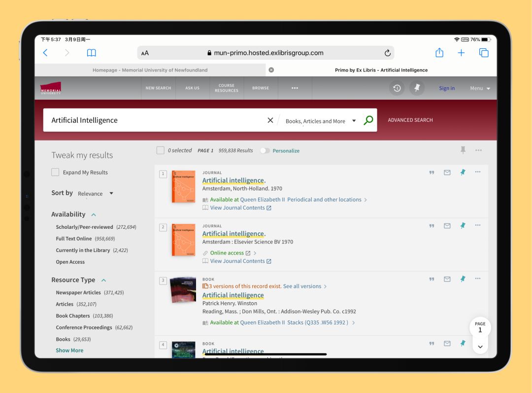Viewport: 532px width, 393px height.
Task: Cite result 2 with quote icon
Action: [432, 226]
